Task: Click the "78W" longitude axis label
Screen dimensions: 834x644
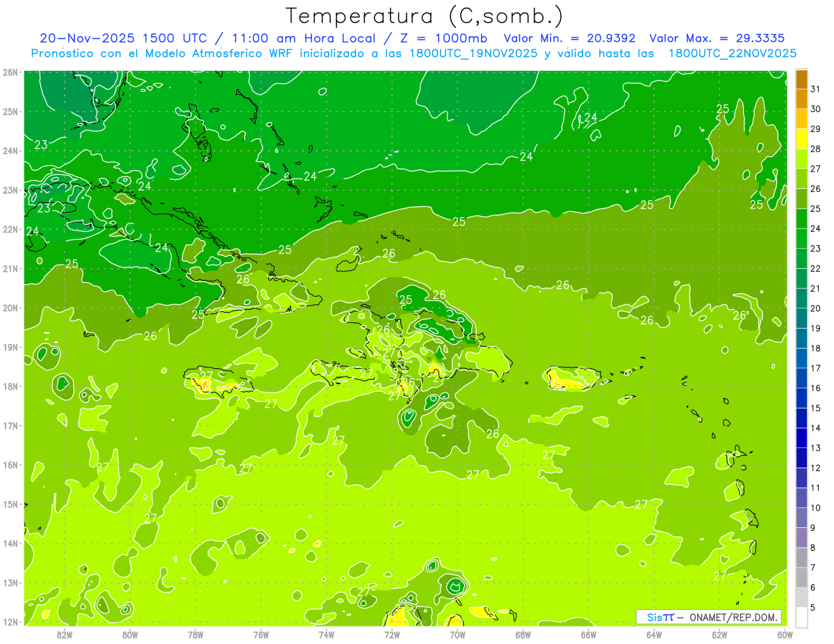Action: pos(195,634)
